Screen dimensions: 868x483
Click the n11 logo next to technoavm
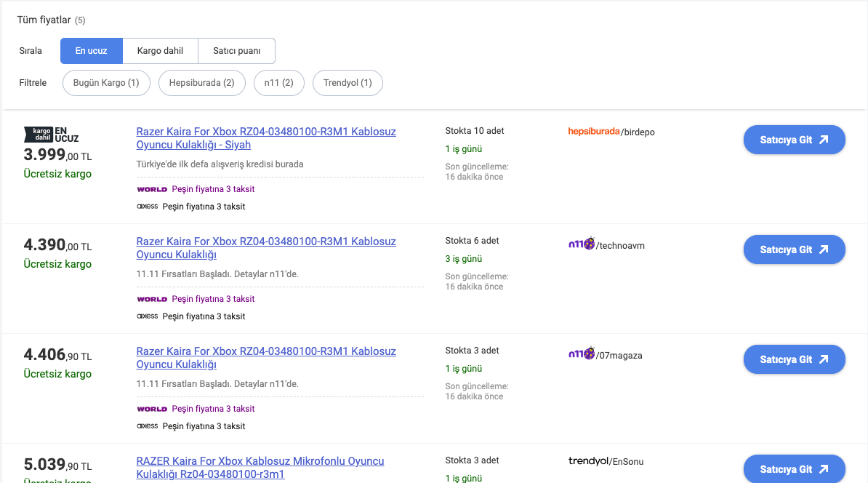[582, 243]
